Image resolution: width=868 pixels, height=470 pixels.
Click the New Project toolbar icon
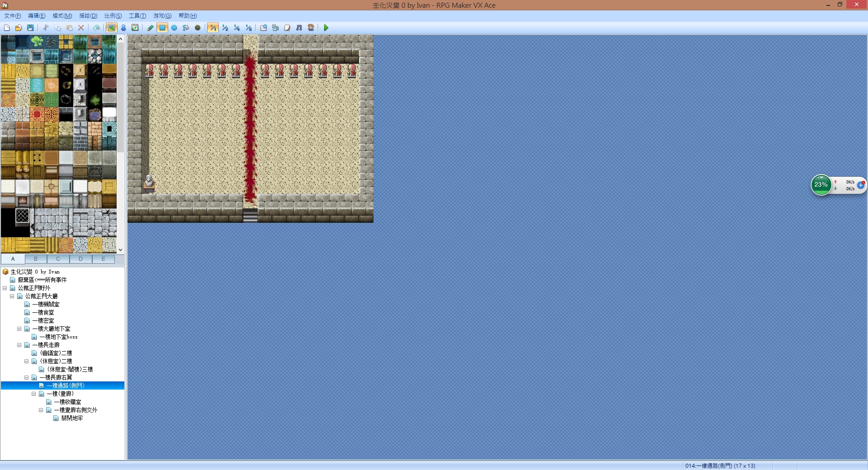[7, 28]
